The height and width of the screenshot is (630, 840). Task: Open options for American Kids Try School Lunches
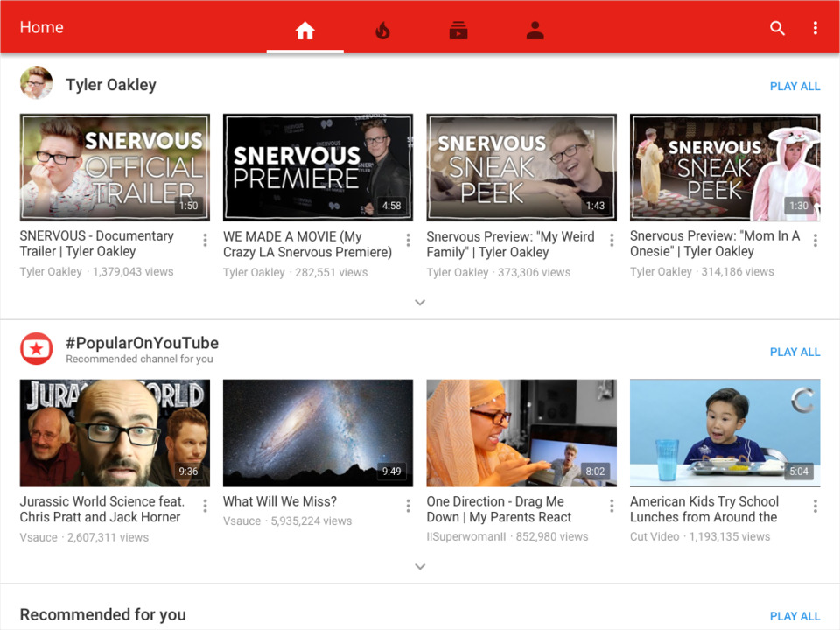coord(815,506)
